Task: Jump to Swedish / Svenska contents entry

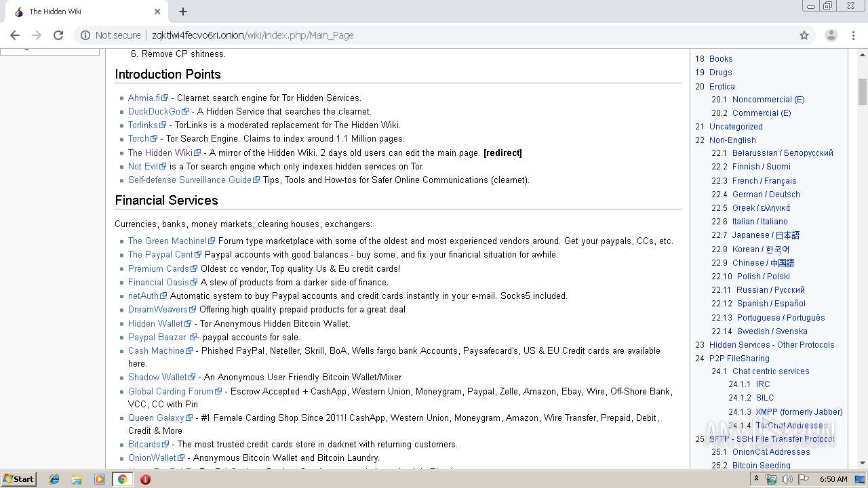Action: [772, 331]
